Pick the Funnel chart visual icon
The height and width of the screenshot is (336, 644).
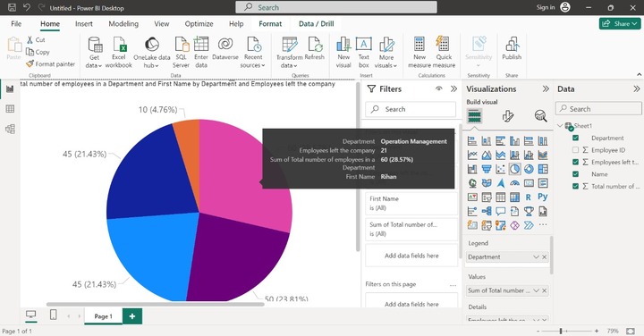coord(487,169)
